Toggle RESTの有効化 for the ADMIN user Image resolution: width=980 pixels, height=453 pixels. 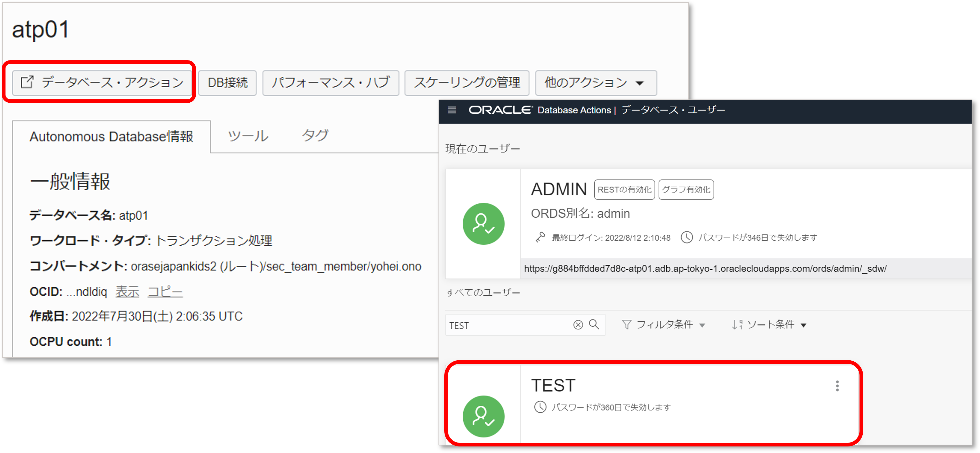[624, 189]
